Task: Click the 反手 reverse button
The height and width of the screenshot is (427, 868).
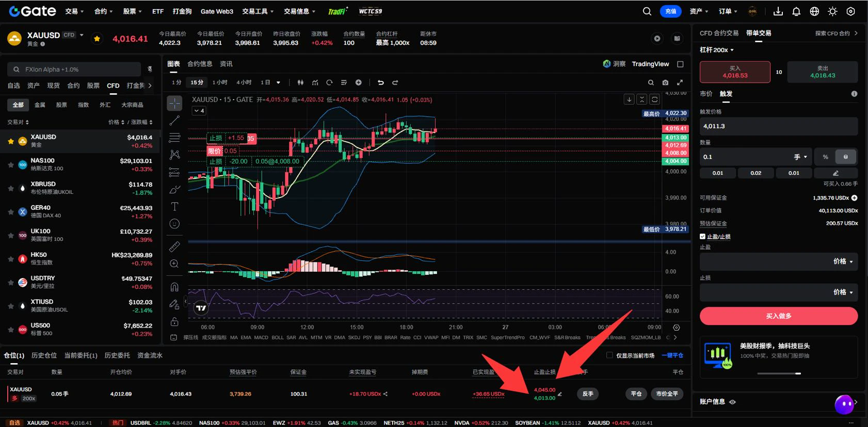Action: [588, 394]
